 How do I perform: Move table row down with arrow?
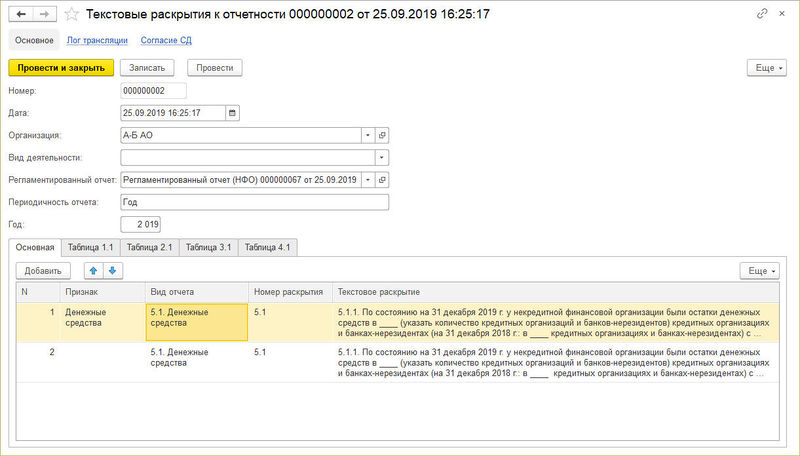112,270
